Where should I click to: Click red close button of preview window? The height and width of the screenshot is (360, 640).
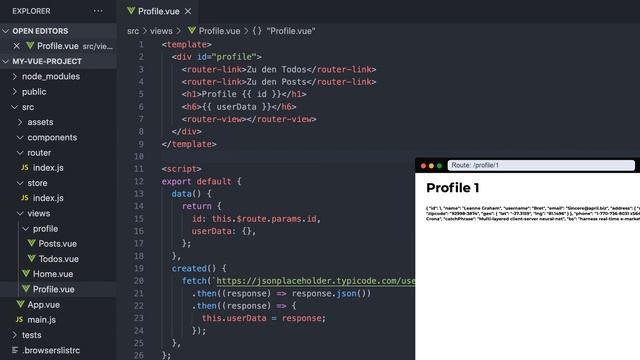tap(423, 166)
